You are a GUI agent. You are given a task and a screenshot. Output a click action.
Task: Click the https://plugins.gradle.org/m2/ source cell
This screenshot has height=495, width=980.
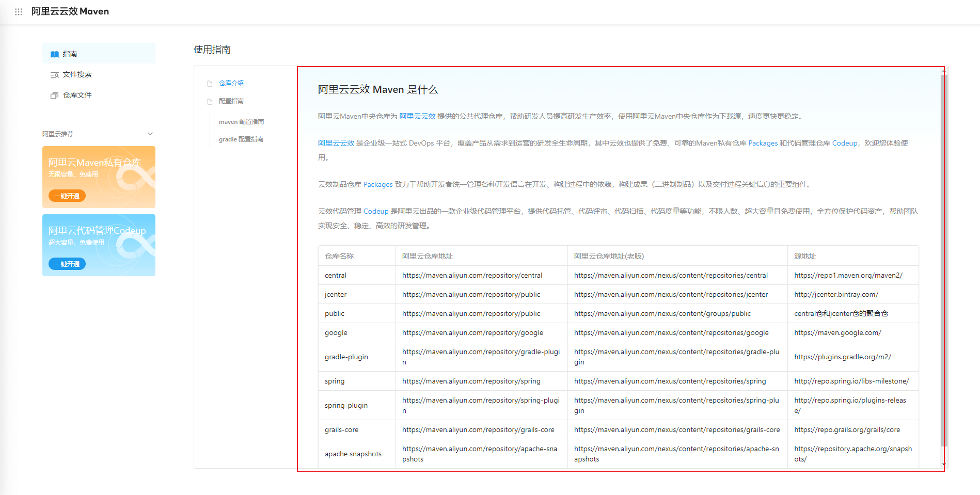click(x=853, y=357)
